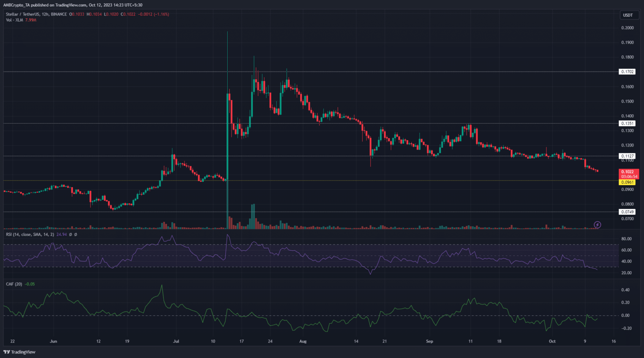644x358 pixels.
Task: Click the 0.1702 price level label
Action: coord(627,72)
